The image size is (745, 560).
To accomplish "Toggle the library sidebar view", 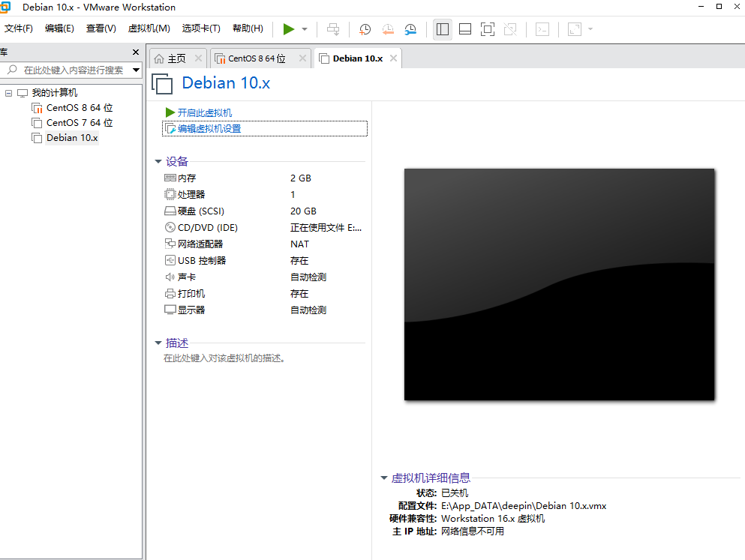I will click(443, 29).
